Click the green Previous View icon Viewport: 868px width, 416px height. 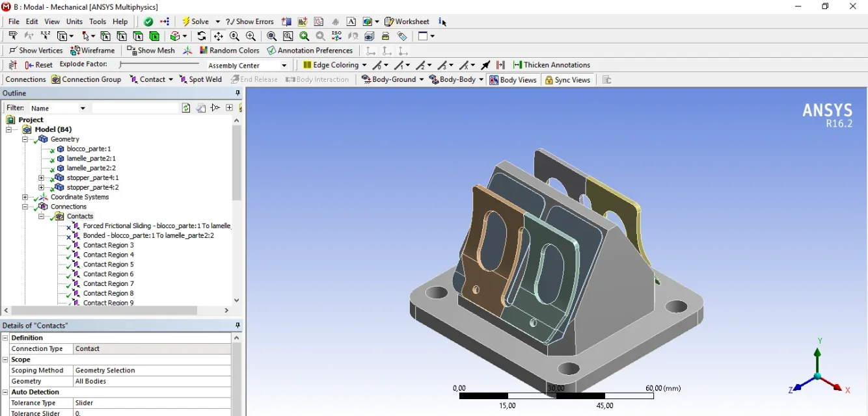305,36
